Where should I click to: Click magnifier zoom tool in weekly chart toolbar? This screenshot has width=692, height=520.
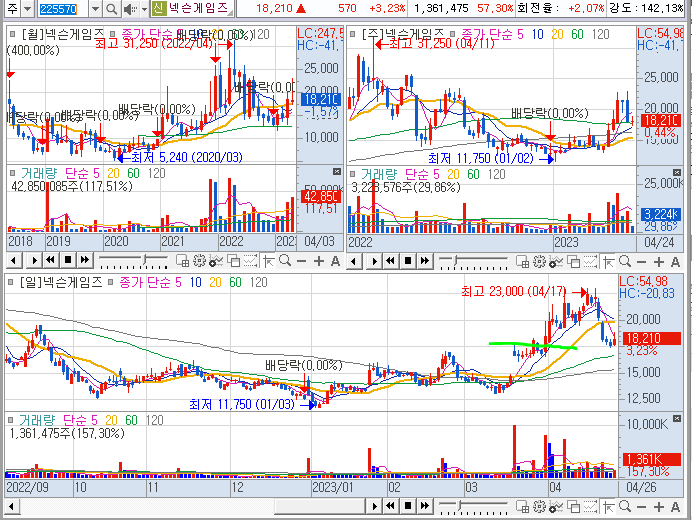[x=625, y=262]
